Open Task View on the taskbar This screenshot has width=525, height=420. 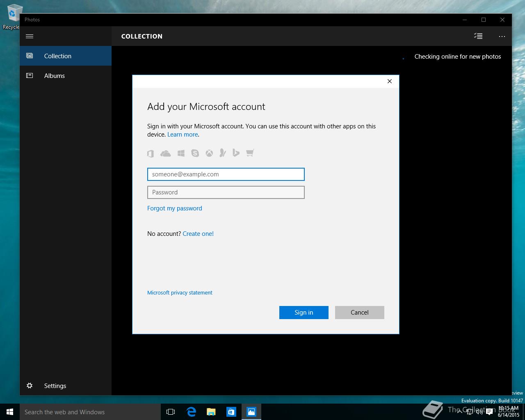point(171,412)
